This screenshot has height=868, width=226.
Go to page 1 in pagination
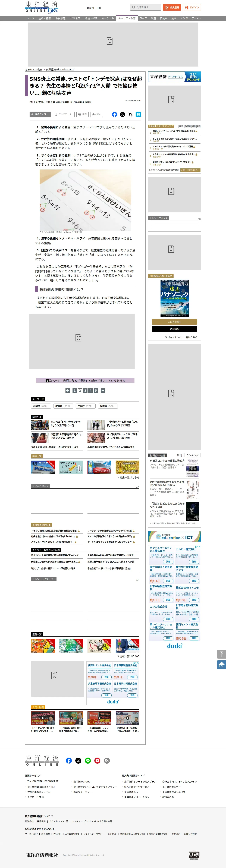coord(74,391)
